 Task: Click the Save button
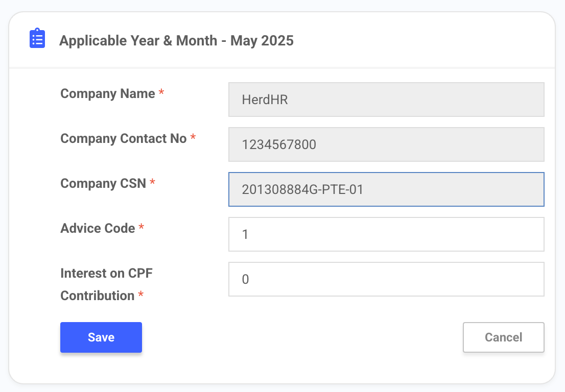tap(101, 337)
